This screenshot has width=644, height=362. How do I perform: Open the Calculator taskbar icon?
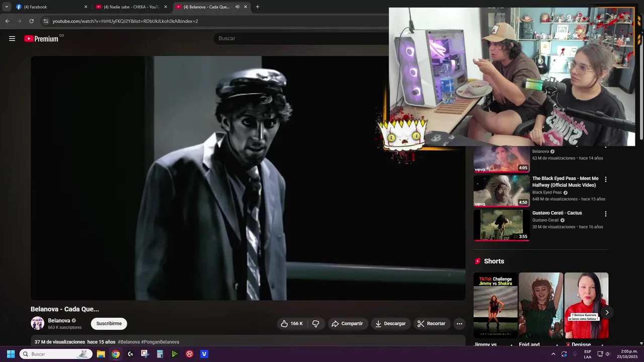160,354
